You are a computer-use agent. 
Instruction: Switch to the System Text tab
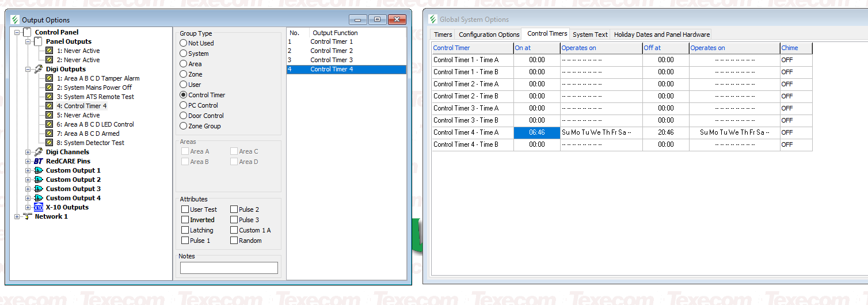pos(590,35)
